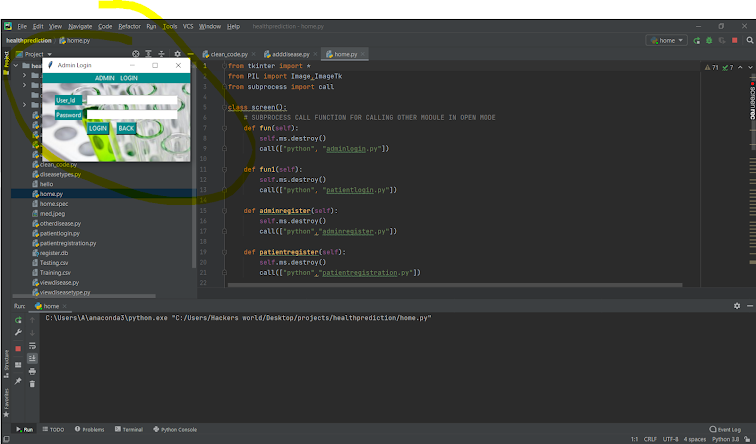Hide the Run tool window minus icon
Image resolution: width=756 pixels, height=444 pixels.
[750, 306]
